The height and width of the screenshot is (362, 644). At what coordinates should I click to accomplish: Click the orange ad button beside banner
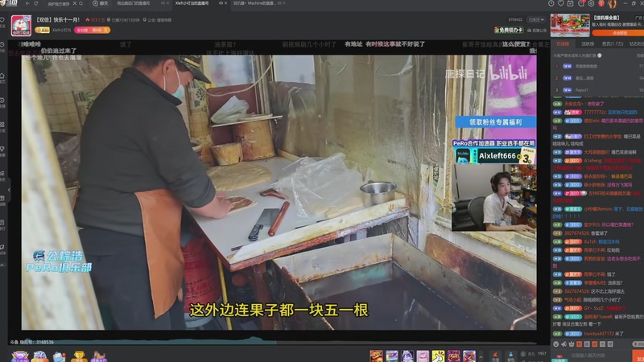tap(619, 33)
